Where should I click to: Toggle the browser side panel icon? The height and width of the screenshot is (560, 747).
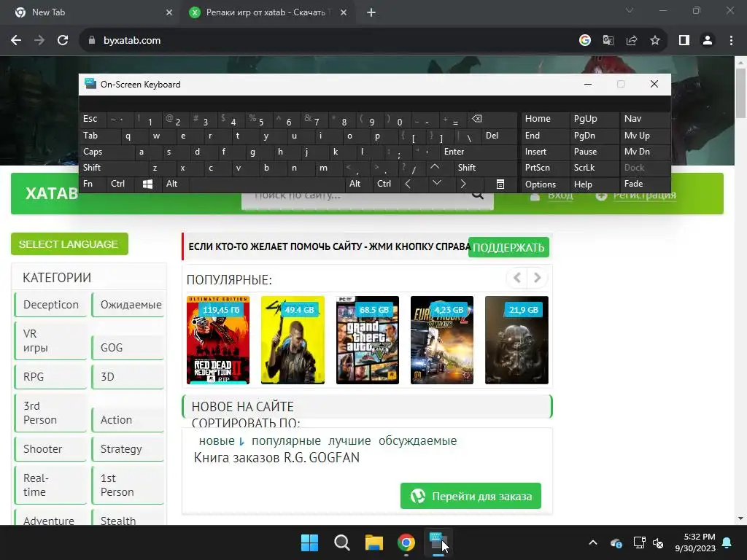[x=684, y=41]
